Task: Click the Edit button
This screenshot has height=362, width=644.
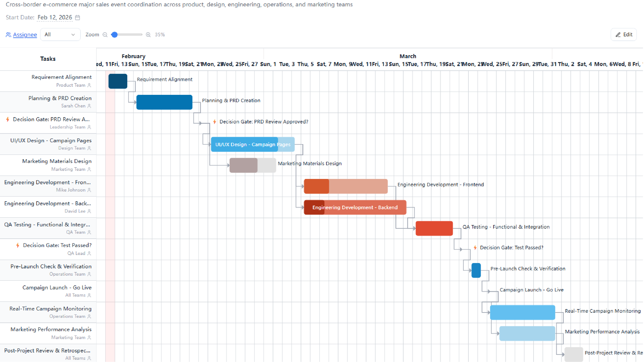Action: 624,34
